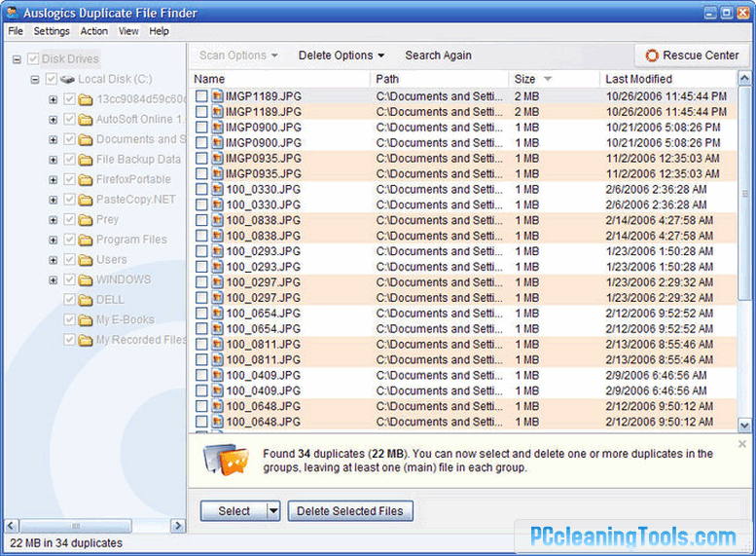Click folder tree scroll left arrow
This screenshot has height=556, width=756.
click(12, 526)
